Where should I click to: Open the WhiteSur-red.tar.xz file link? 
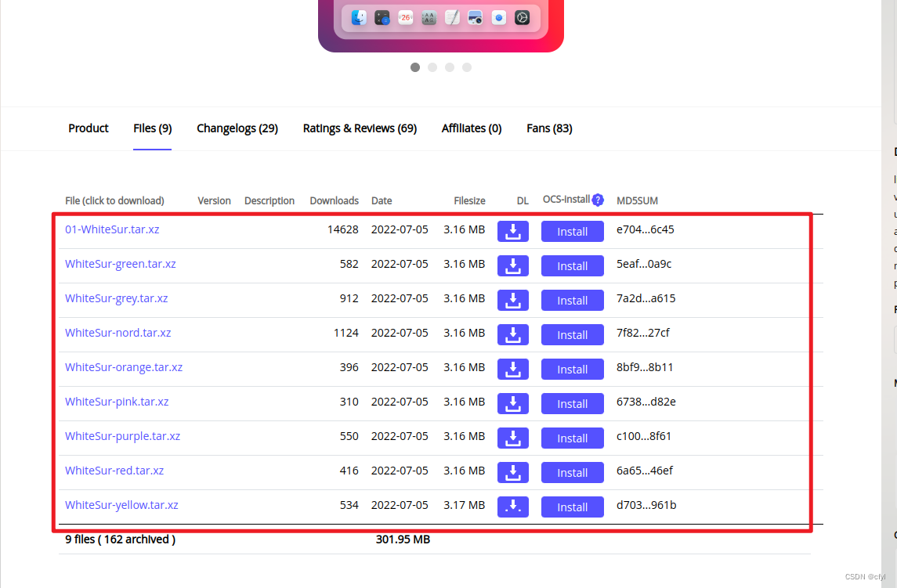point(114,471)
